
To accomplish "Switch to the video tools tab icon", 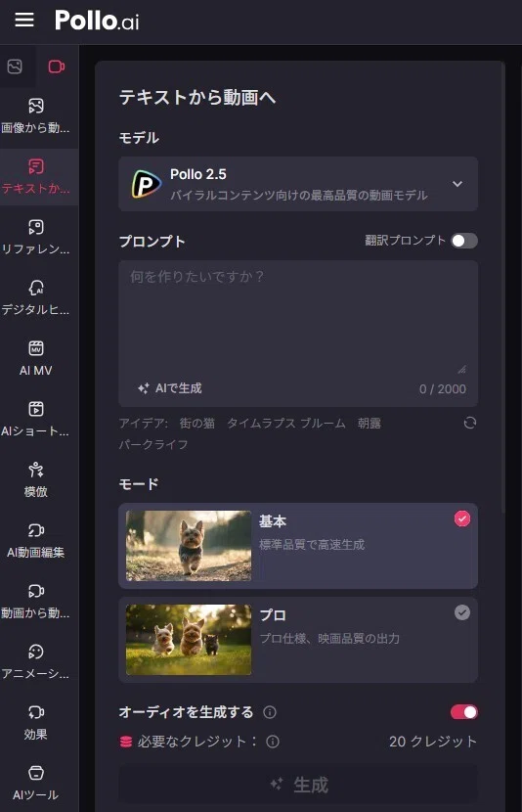I will point(57,67).
